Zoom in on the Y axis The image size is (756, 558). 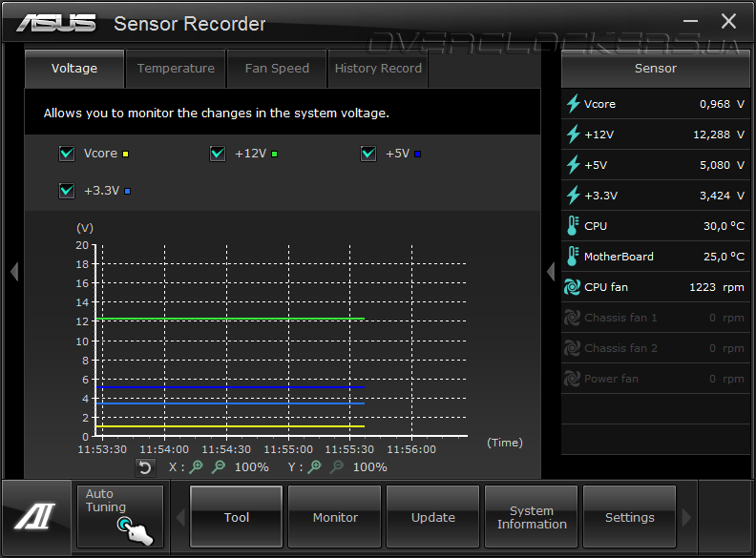click(x=315, y=466)
